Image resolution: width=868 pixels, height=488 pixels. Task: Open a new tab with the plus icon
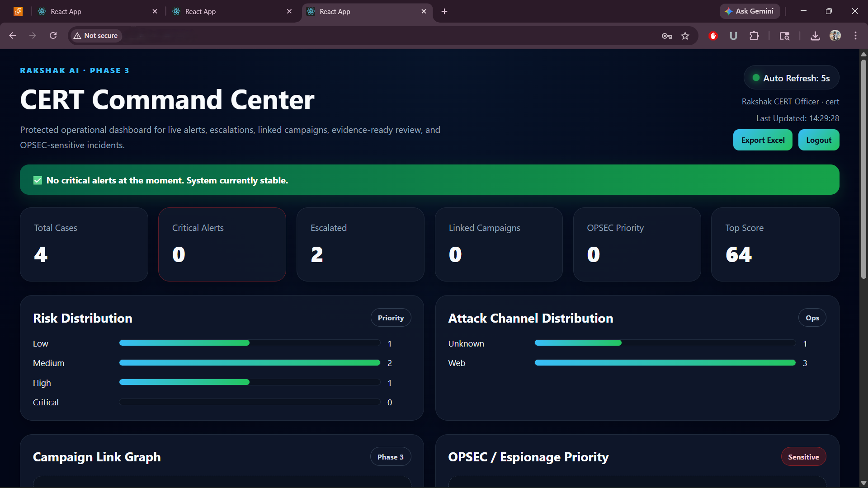444,11
